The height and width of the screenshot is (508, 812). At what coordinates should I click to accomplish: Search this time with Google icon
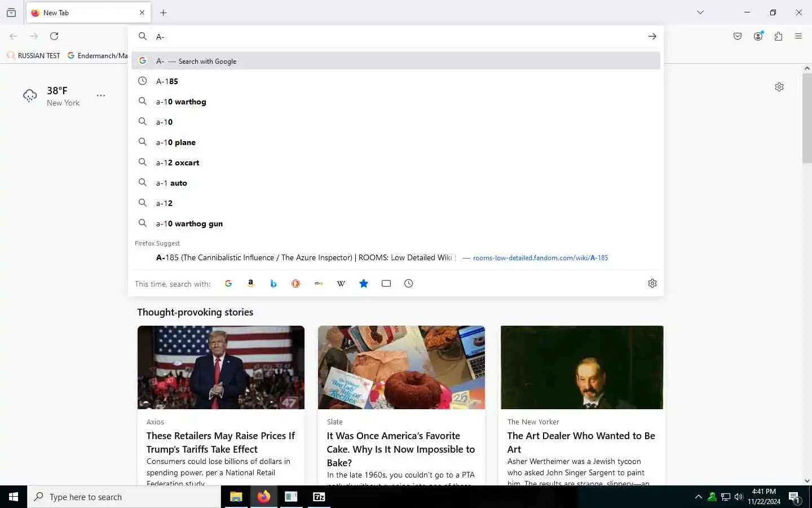point(228,283)
